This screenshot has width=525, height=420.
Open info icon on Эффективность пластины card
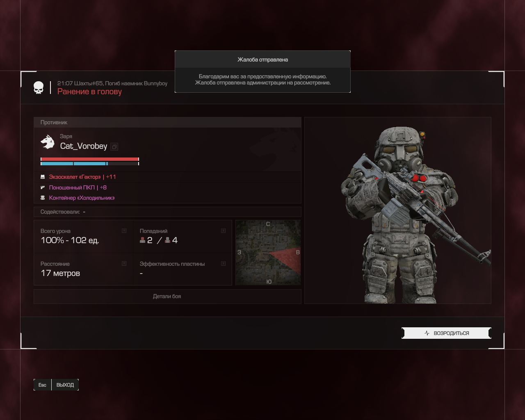tap(223, 264)
